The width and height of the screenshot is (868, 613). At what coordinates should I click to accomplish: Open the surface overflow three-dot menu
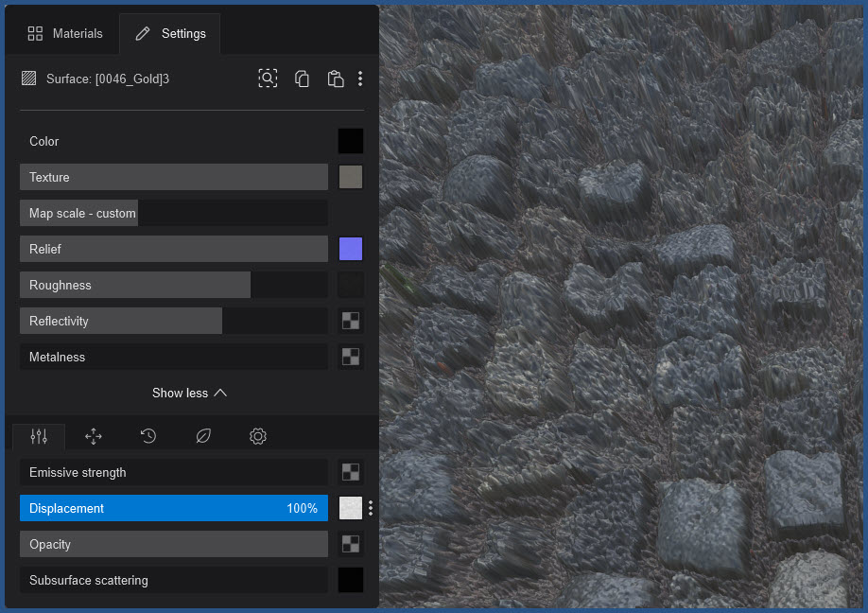(x=360, y=79)
